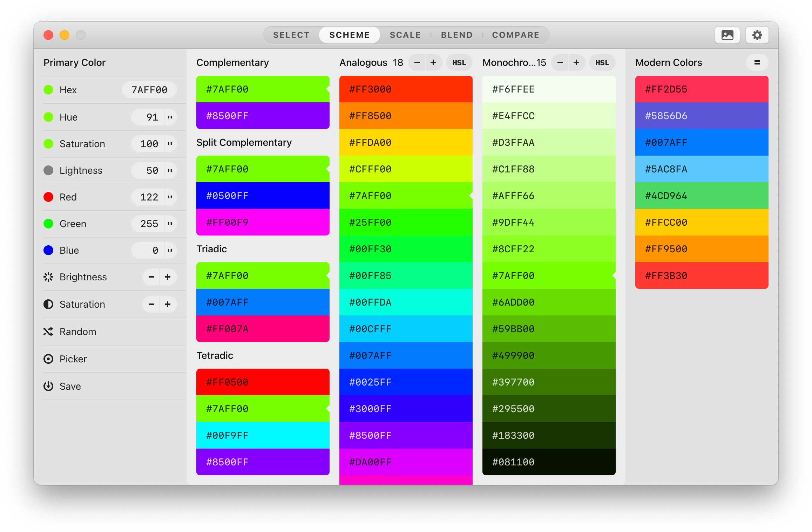Viewport: 812px width, 532px height.
Task: Edit the Hex value field 7AFF00
Action: tap(149, 90)
